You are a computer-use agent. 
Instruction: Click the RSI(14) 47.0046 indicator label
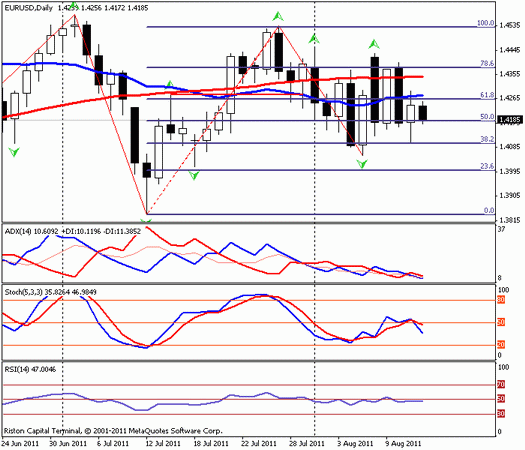30,369
